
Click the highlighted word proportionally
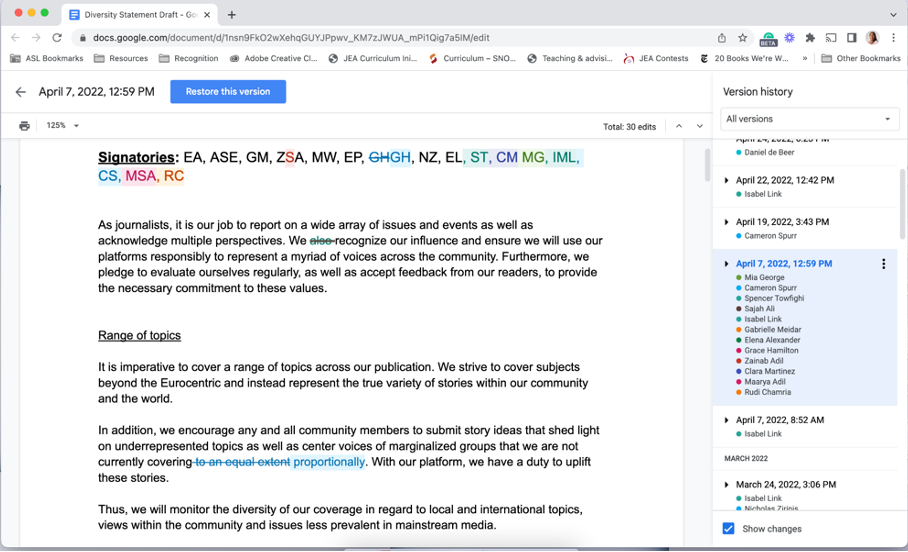(329, 462)
